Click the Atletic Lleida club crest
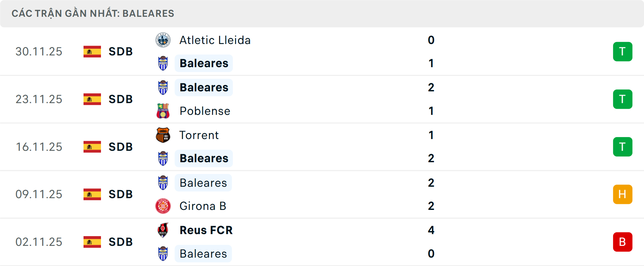 click(x=163, y=40)
